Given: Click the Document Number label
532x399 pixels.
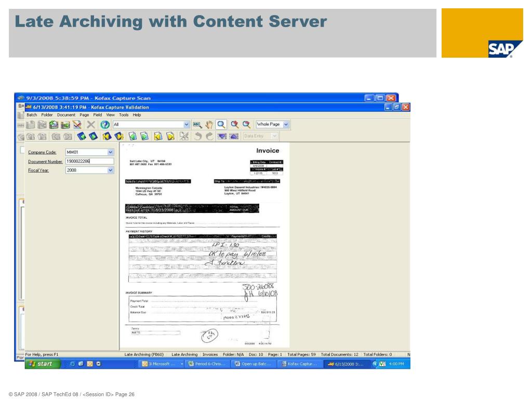Looking at the screenshot, I should point(45,162).
